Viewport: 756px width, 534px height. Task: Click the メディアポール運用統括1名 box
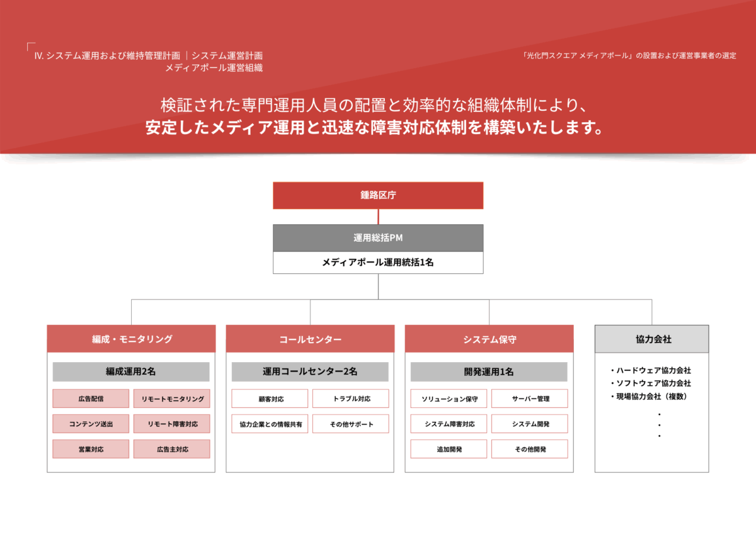(378, 263)
